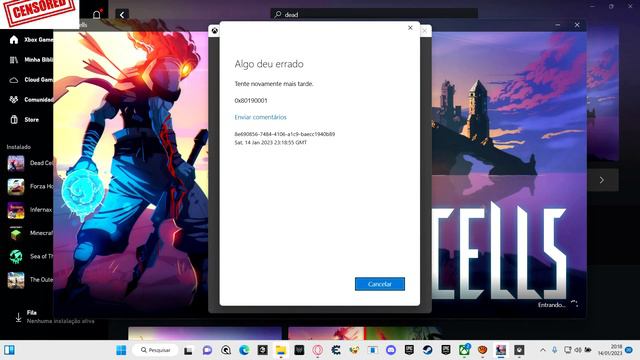Image resolution: width=640 pixels, height=360 pixels.
Task: Open Opera GX browser from taskbar
Action: (318, 350)
